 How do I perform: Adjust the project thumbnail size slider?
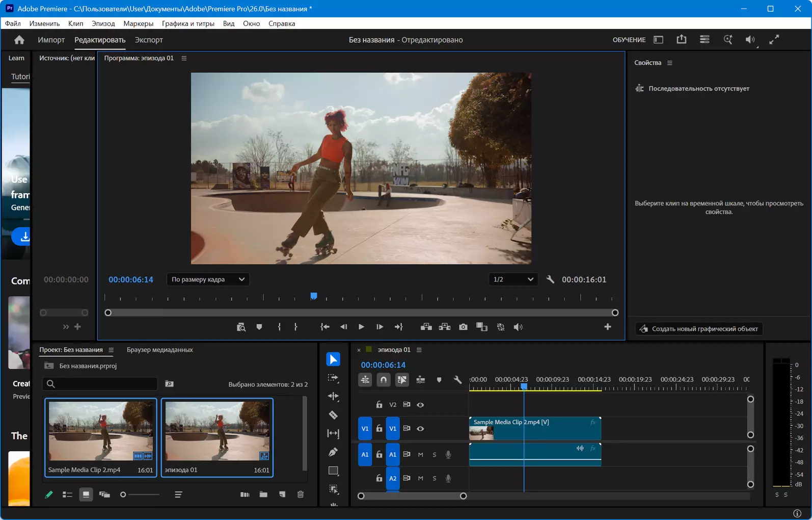pyautogui.click(x=140, y=495)
